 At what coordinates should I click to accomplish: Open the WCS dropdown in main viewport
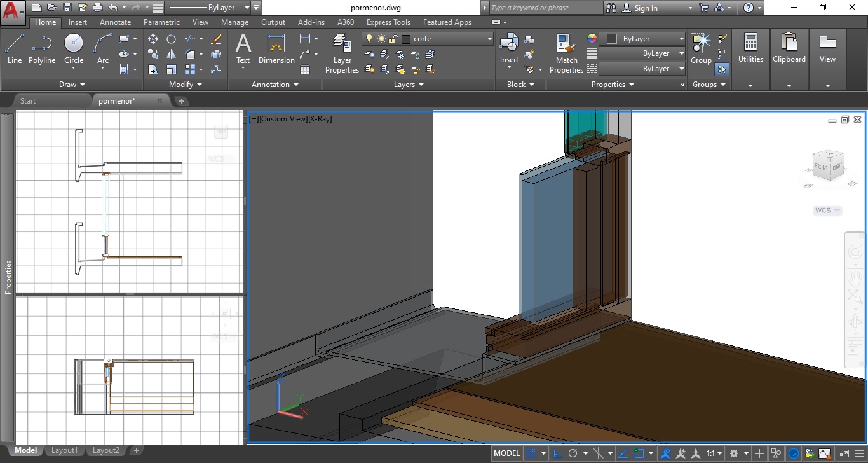pos(828,211)
